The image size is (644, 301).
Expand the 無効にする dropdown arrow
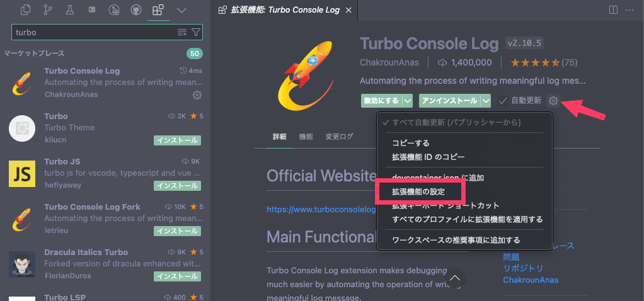click(x=407, y=101)
